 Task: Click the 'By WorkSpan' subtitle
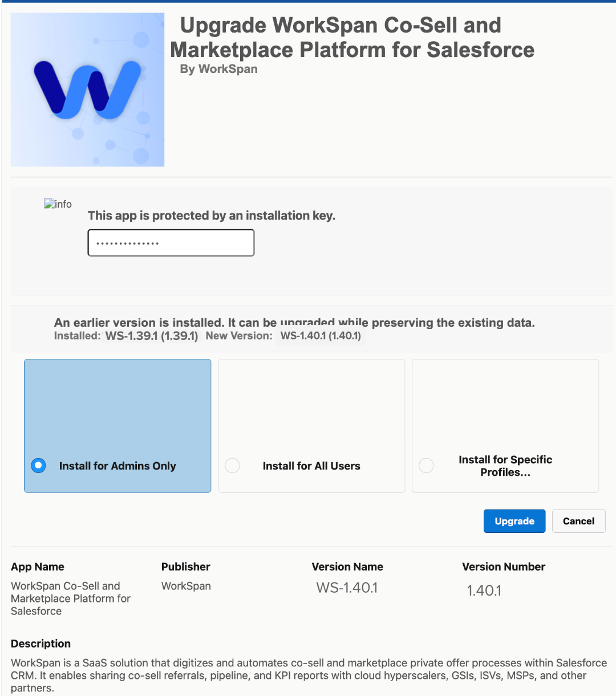pyautogui.click(x=218, y=69)
